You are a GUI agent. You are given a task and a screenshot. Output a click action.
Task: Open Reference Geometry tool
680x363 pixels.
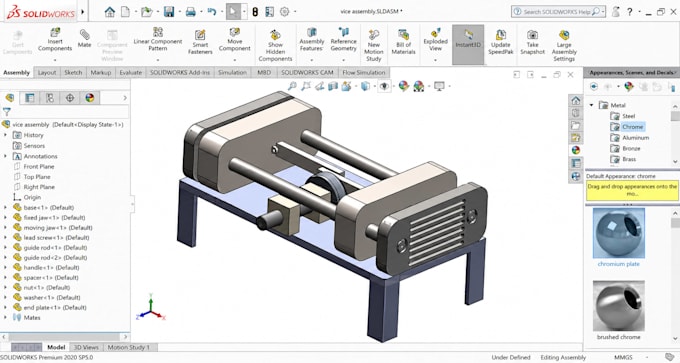(343, 40)
